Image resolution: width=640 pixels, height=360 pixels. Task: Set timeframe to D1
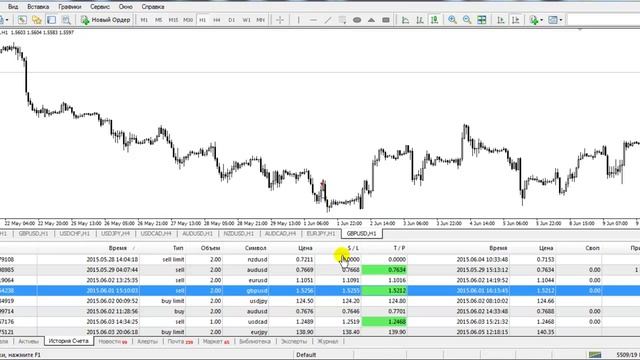[231, 20]
